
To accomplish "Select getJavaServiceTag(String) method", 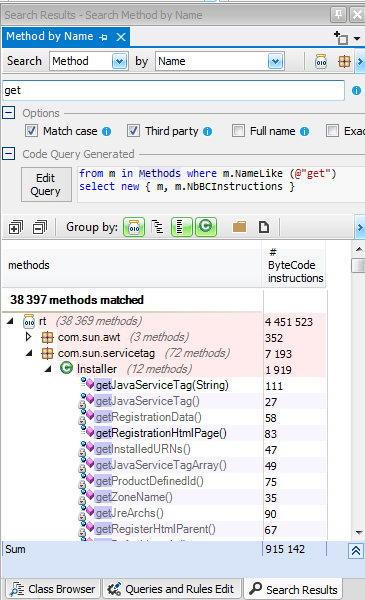I will (162, 385).
